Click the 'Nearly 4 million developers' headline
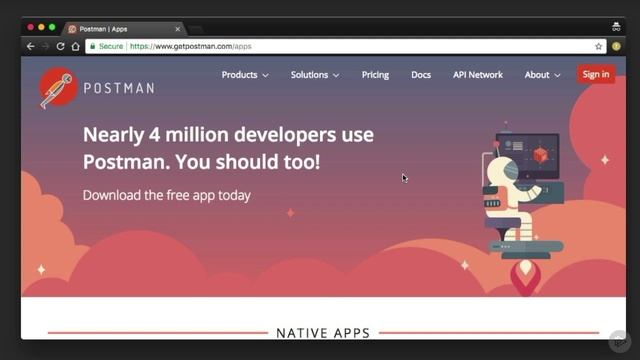This screenshot has width=640, height=360. coord(228,148)
